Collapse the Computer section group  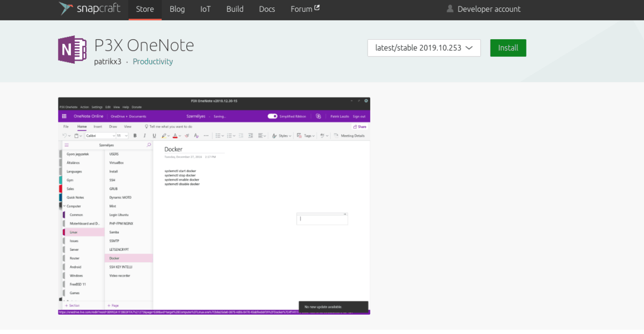64,206
